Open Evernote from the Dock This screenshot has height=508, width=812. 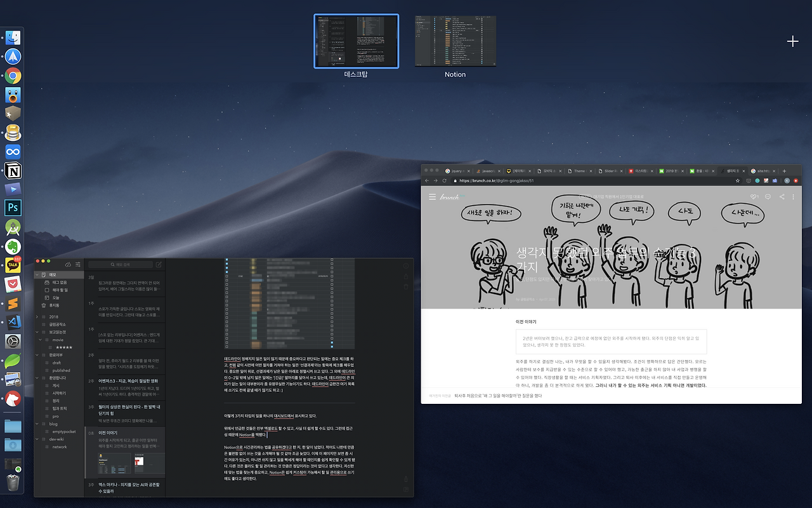click(x=13, y=246)
